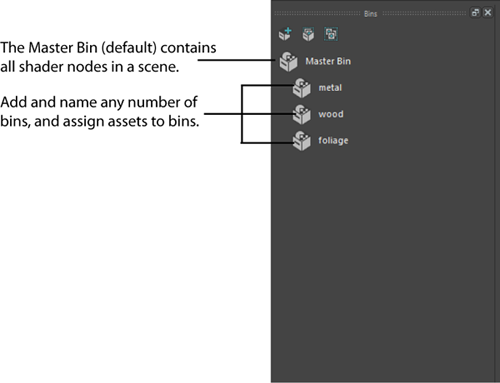Click the dotted grip right of Bins title

(424, 13)
